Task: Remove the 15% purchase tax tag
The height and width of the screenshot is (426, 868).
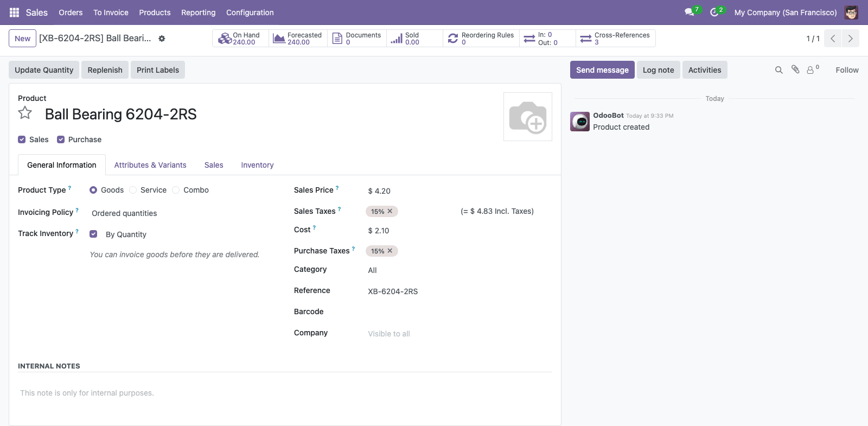Action: tap(390, 251)
